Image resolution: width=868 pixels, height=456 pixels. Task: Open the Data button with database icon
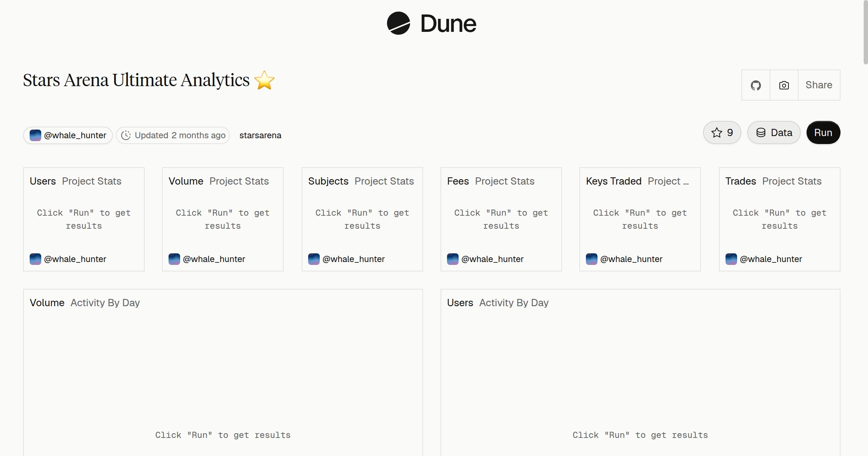pos(774,132)
